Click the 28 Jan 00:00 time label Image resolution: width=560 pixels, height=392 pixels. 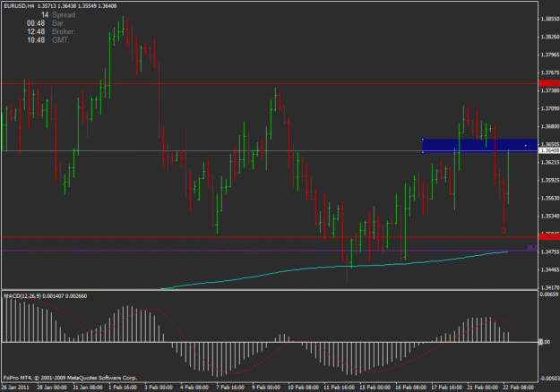click(52, 388)
